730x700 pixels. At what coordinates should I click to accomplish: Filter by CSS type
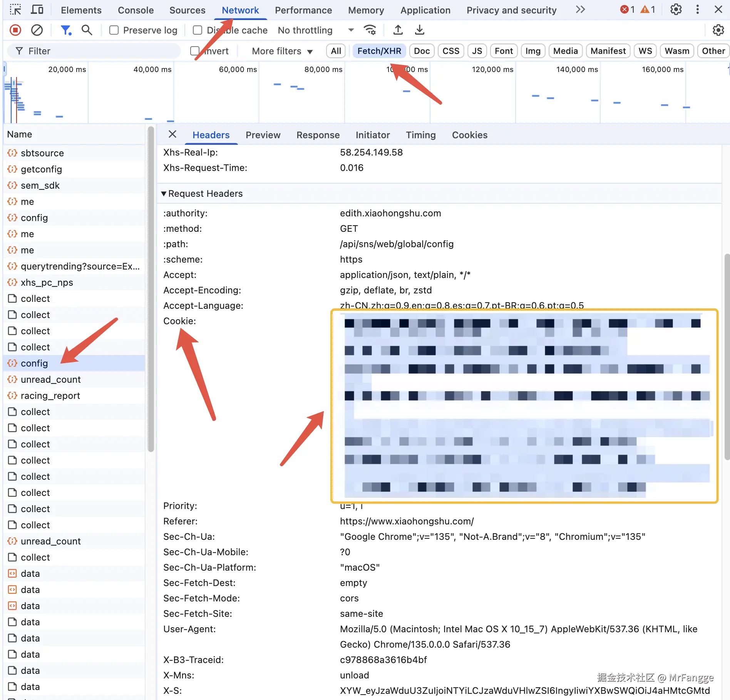point(451,51)
